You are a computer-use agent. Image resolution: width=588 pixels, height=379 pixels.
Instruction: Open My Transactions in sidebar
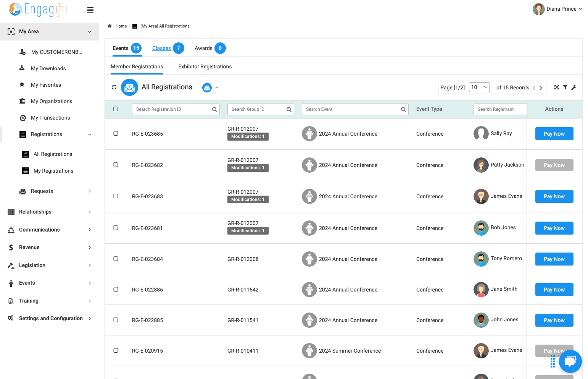pos(50,118)
